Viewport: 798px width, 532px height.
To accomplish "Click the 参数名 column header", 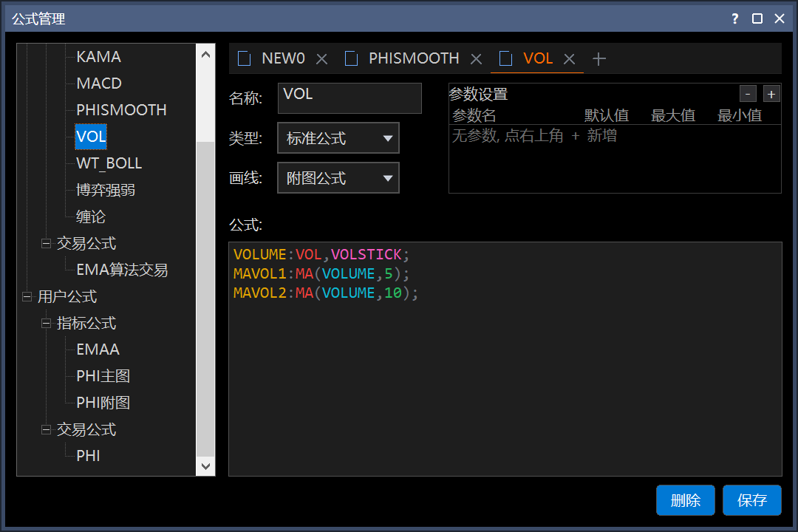I will 474,115.
